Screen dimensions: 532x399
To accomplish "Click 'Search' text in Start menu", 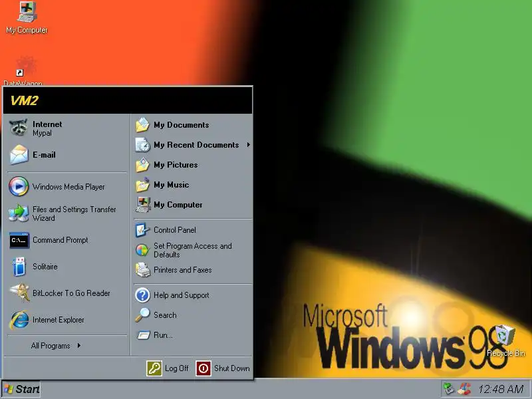I will tap(165, 315).
